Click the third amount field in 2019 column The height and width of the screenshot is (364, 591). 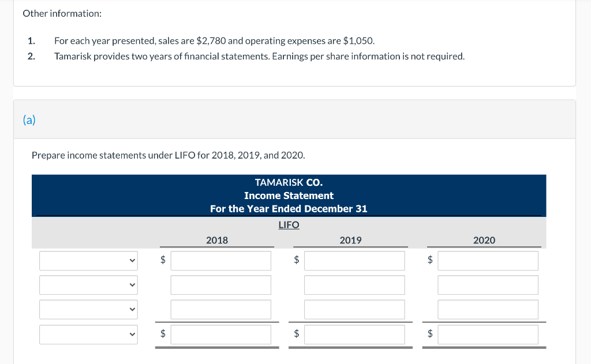coord(354,309)
